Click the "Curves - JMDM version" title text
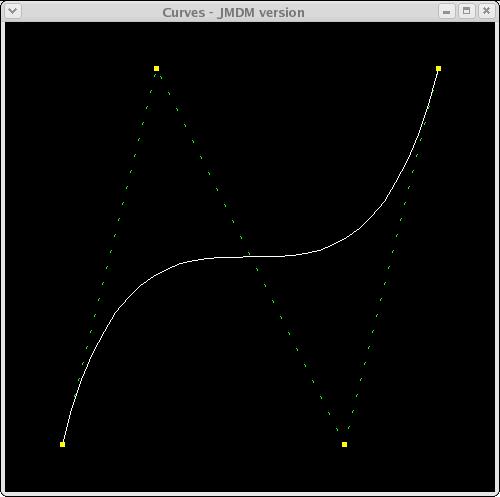 233,13
